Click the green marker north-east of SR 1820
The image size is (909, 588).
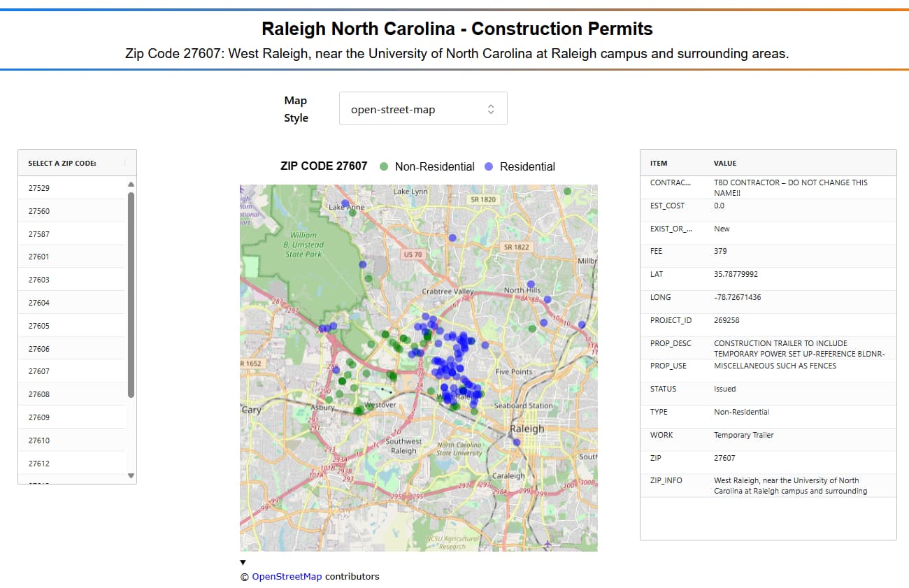click(x=567, y=191)
